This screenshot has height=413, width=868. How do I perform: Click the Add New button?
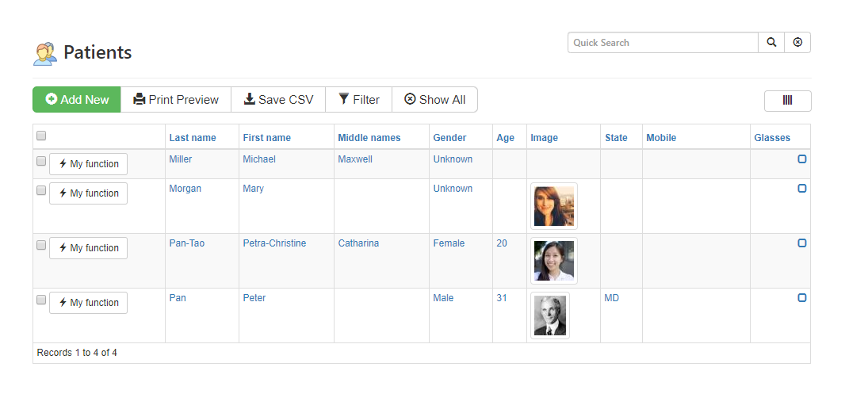click(77, 100)
